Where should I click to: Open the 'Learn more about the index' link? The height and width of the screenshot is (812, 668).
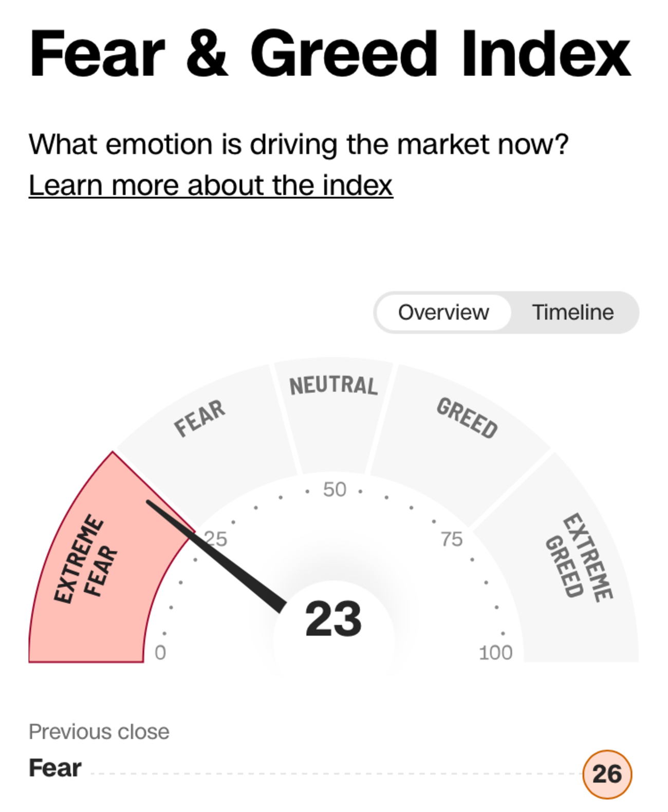click(x=211, y=185)
